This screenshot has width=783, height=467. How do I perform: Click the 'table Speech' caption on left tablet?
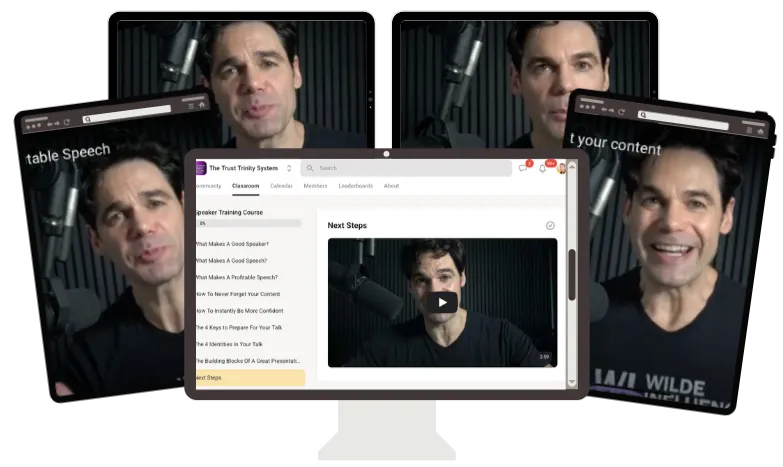click(x=68, y=153)
